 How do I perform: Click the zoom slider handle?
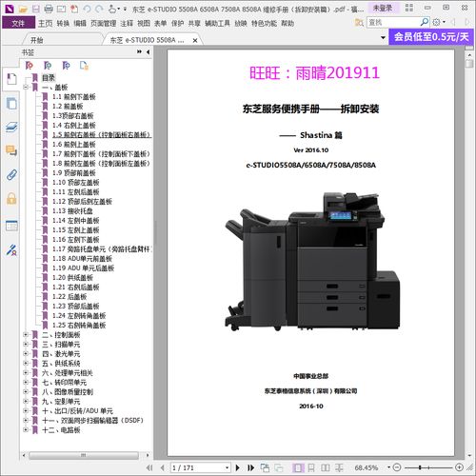pos(420,467)
